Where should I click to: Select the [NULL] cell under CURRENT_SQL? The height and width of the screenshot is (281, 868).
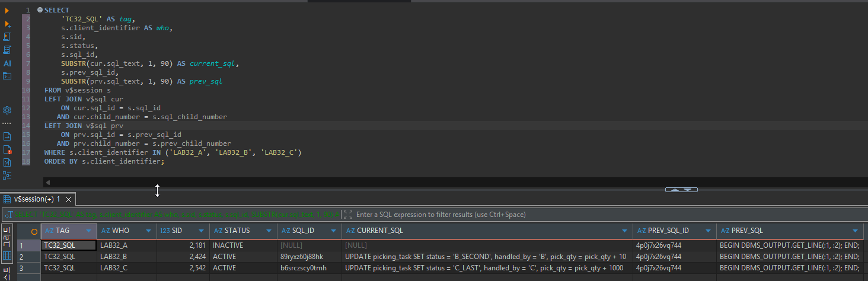(x=487, y=245)
